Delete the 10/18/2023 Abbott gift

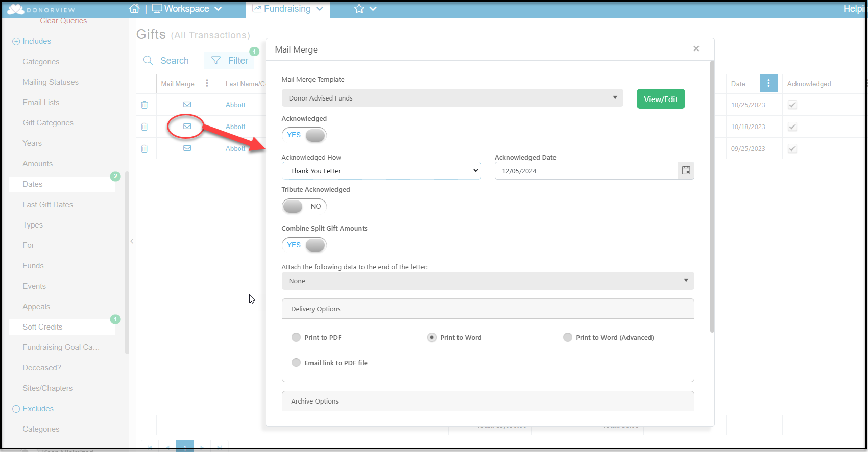coord(144,127)
